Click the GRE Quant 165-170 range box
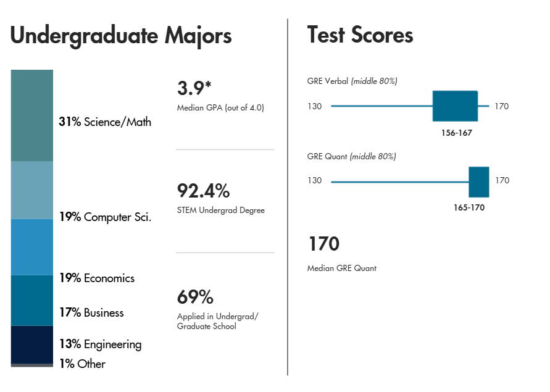Image resolution: width=550 pixels, height=392 pixels. (479, 181)
